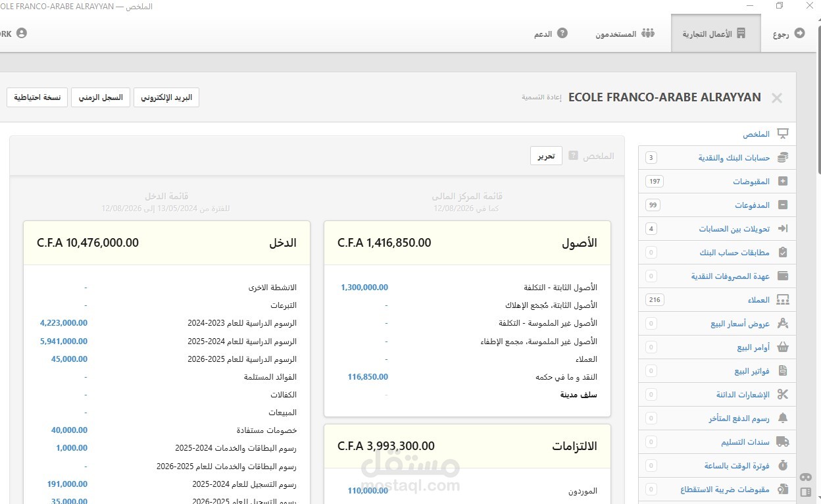Open the المستخدمون users tab
This screenshot has height=504, width=821.
click(625, 33)
